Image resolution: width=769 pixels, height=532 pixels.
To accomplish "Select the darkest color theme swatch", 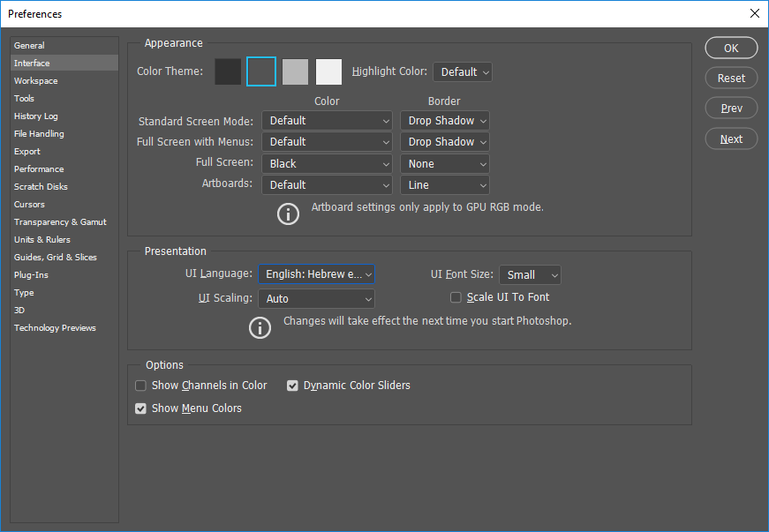I will (228, 71).
